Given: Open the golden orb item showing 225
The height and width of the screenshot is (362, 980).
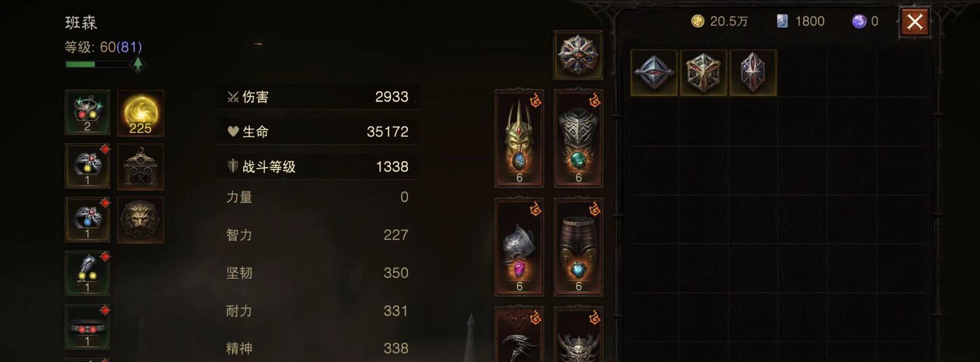Looking at the screenshot, I should 140,113.
